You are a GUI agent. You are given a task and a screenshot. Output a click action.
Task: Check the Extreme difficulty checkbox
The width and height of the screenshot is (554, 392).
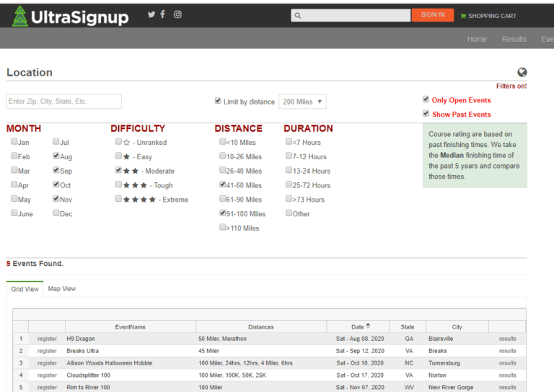[119, 199]
